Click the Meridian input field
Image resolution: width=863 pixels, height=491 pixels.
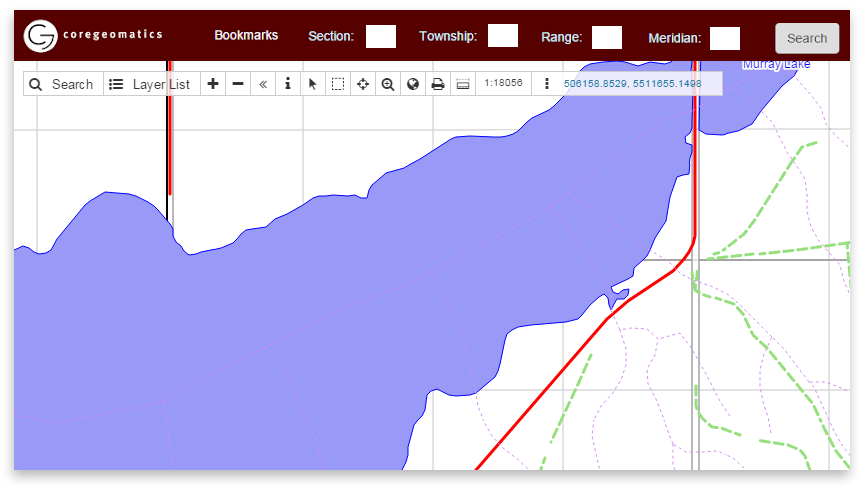click(725, 39)
